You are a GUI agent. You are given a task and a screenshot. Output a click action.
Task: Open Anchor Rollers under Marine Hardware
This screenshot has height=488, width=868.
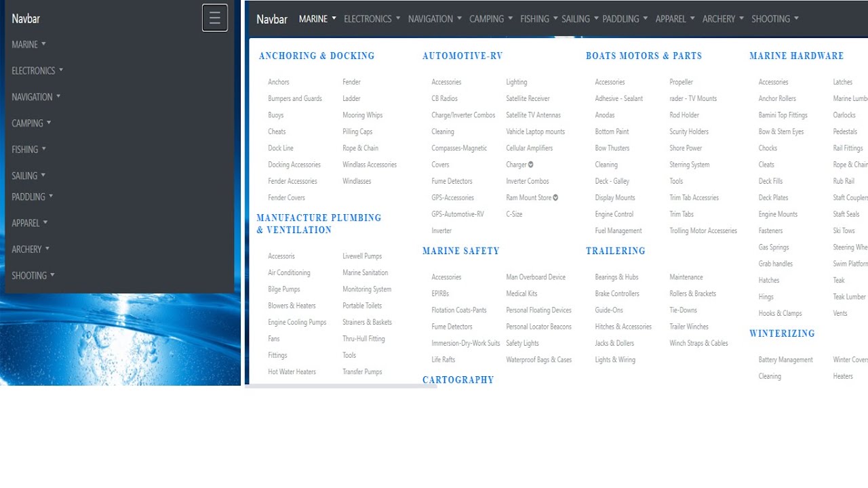(777, 98)
